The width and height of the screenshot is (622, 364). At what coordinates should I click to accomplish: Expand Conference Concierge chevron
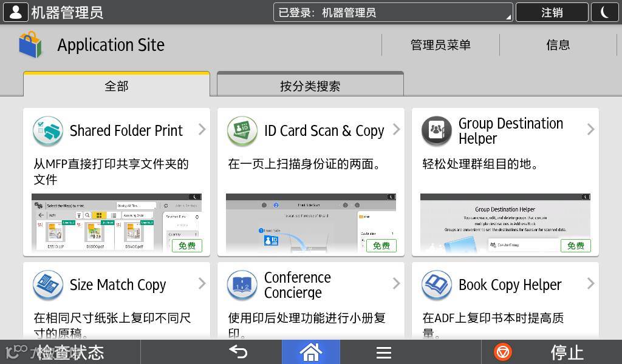(396, 283)
